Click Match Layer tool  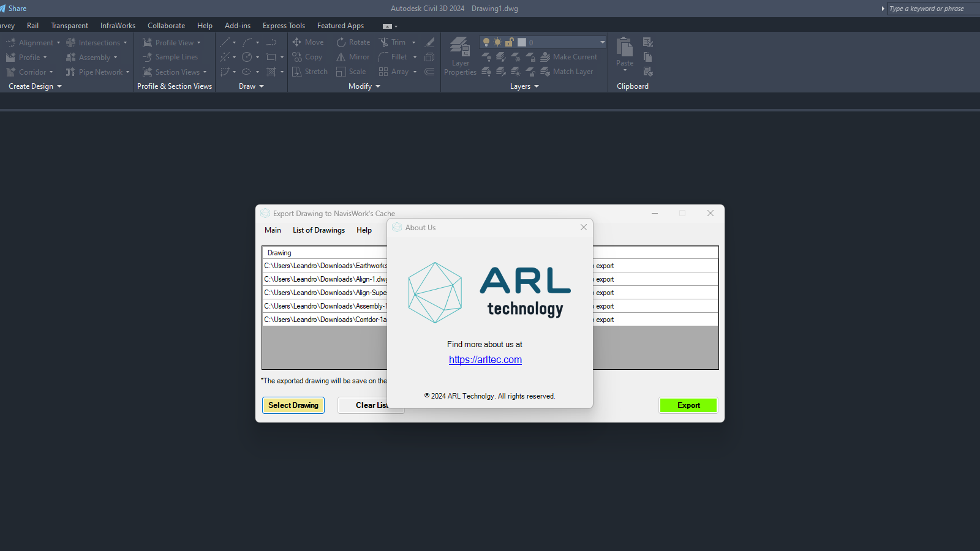[567, 72]
